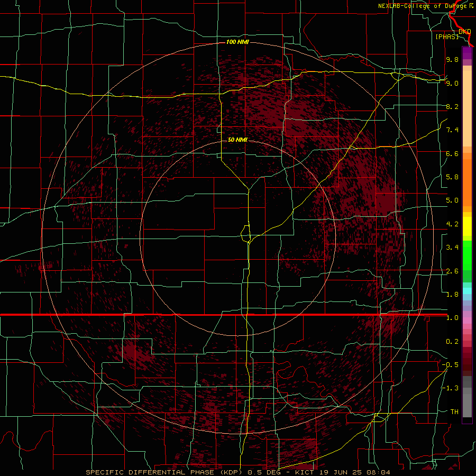Select the 7.4 value on the scale
This screenshot has width=476, height=476.
tap(452, 130)
